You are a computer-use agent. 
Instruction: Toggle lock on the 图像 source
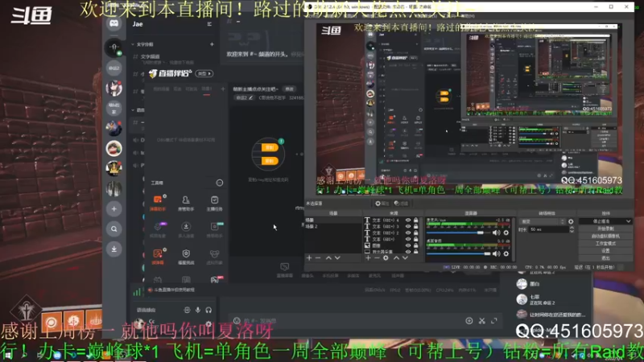point(415,245)
